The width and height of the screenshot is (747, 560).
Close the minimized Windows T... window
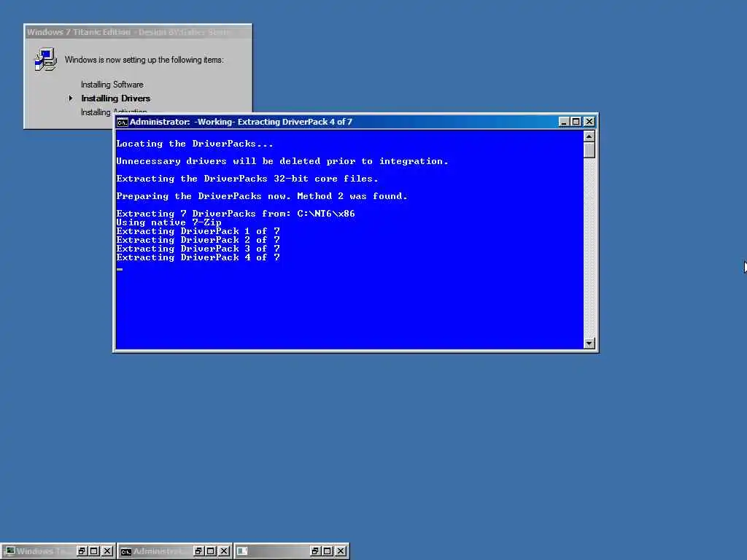pyautogui.click(x=108, y=551)
